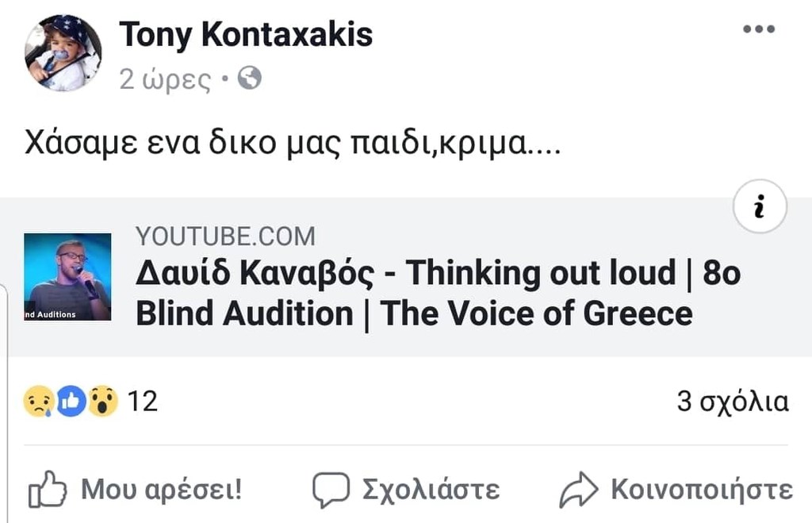
Task: Click the thumbs-up Like icon
Action: point(48,489)
